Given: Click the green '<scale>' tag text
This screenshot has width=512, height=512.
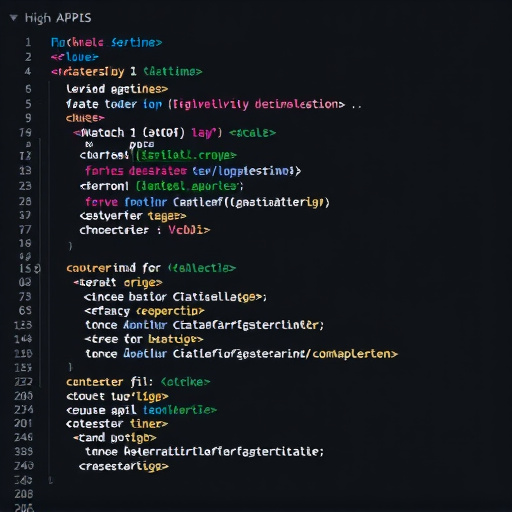Looking at the screenshot, I should tap(252, 133).
